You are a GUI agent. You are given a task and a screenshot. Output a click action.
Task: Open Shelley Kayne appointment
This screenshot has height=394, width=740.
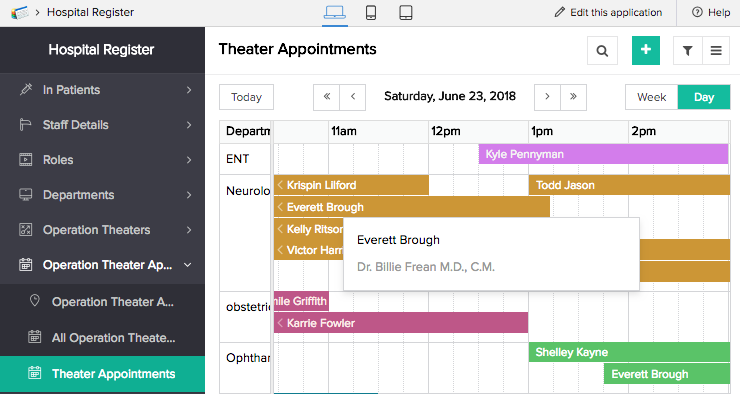tap(630, 352)
